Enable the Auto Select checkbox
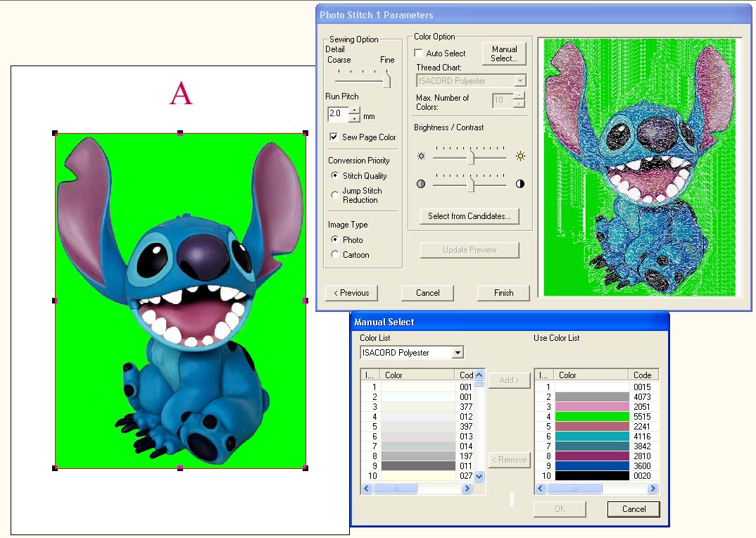This screenshot has width=756, height=538. [x=419, y=54]
